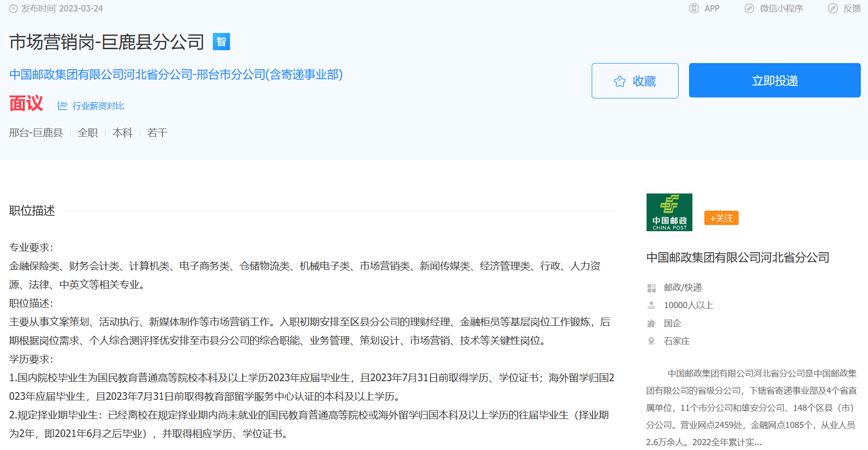
Task: Click the 石家庄 company location text
Action: 677,341
